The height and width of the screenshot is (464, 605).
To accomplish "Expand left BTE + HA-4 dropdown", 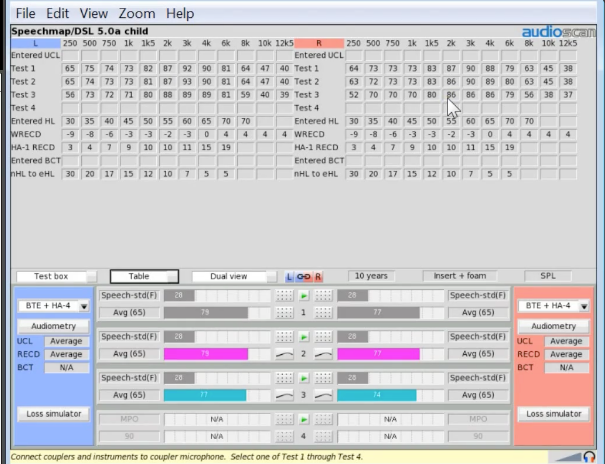I will pyautogui.click(x=84, y=306).
